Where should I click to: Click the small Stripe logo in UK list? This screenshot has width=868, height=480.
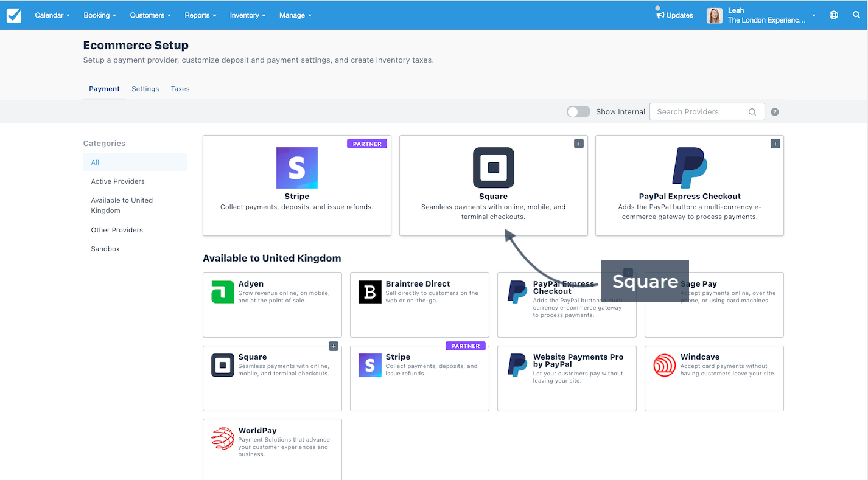click(370, 365)
